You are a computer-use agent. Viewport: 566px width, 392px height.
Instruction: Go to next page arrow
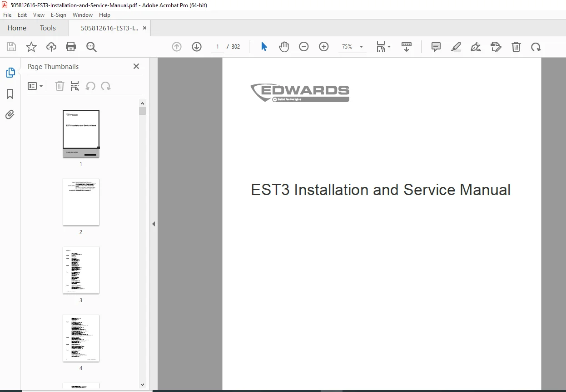pos(197,47)
